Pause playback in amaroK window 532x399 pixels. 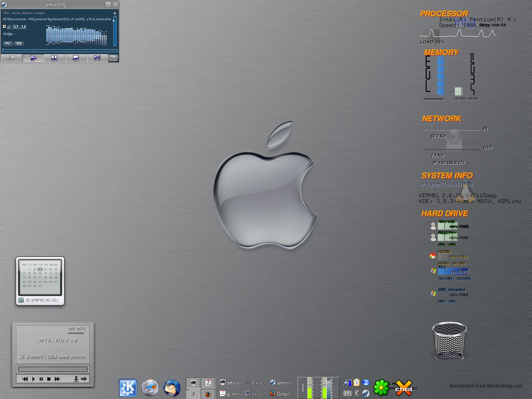pyautogui.click(x=54, y=58)
